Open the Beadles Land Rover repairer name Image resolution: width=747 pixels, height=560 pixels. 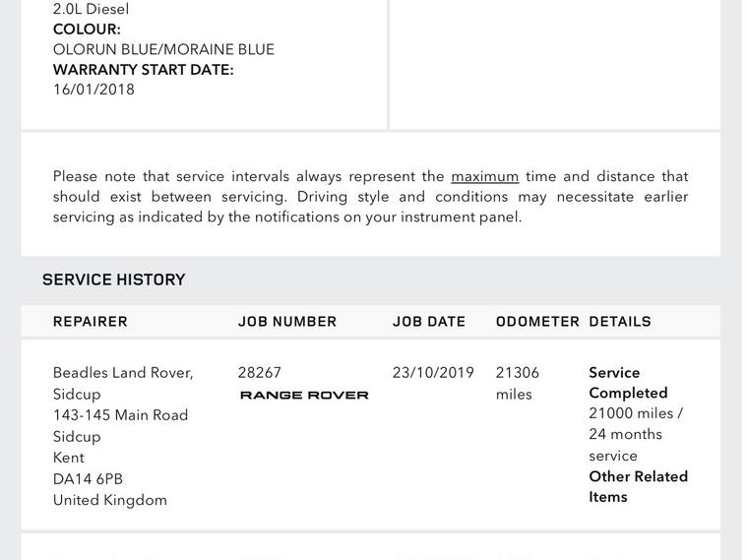[123, 373]
